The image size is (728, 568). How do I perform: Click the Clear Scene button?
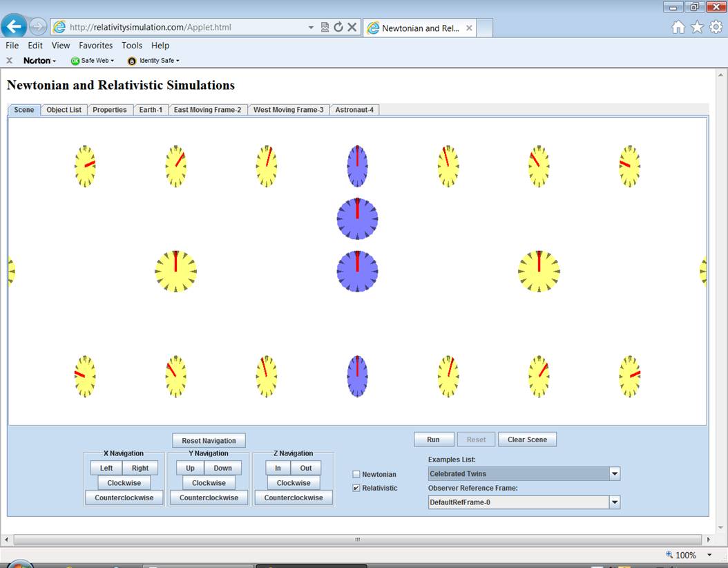pyautogui.click(x=527, y=439)
